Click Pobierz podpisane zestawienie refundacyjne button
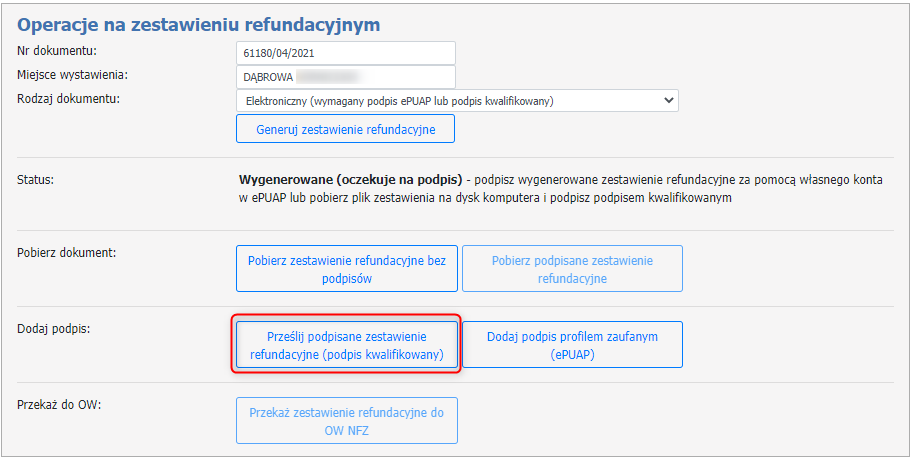Viewport: 912px width, 459px height. tap(572, 269)
